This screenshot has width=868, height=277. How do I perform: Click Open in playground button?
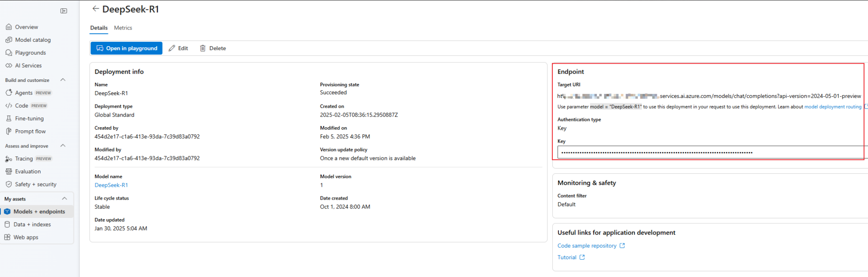click(126, 48)
